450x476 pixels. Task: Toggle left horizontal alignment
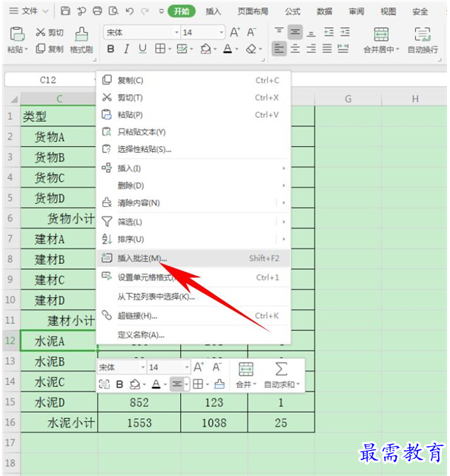279,49
